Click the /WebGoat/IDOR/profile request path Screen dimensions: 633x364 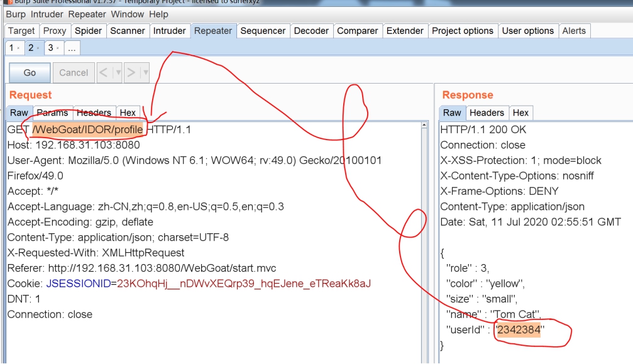(x=87, y=130)
